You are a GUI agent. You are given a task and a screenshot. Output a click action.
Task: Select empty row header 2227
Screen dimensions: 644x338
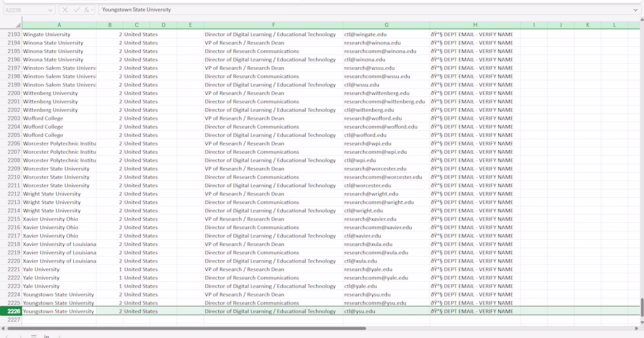tap(11, 319)
